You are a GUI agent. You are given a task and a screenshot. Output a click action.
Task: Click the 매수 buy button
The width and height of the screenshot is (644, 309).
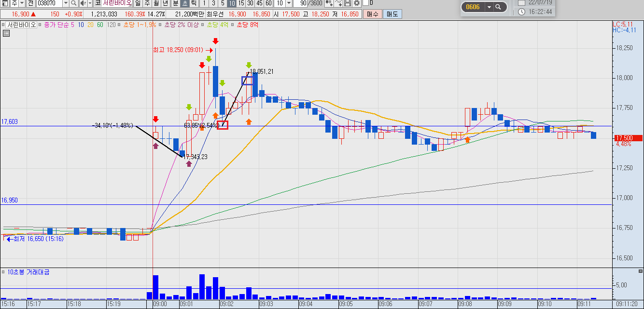coord(372,14)
